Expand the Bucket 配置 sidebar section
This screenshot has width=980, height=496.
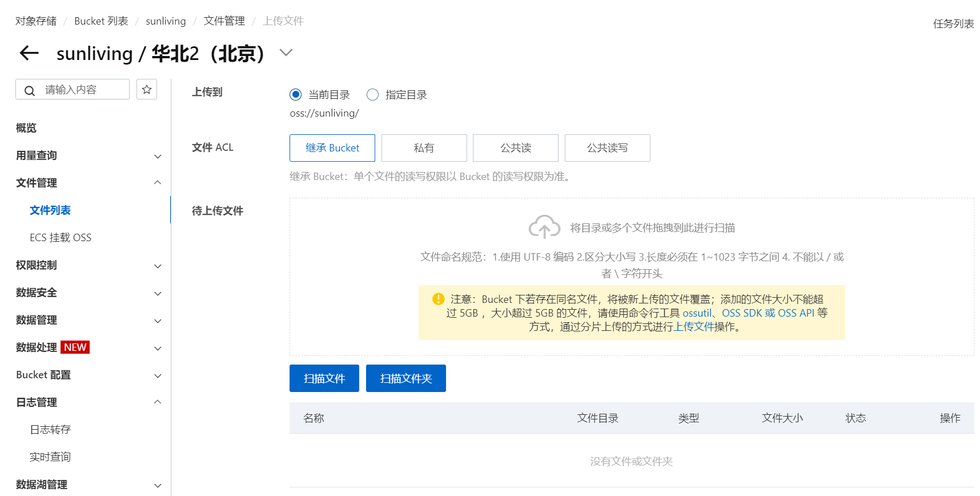158,375
